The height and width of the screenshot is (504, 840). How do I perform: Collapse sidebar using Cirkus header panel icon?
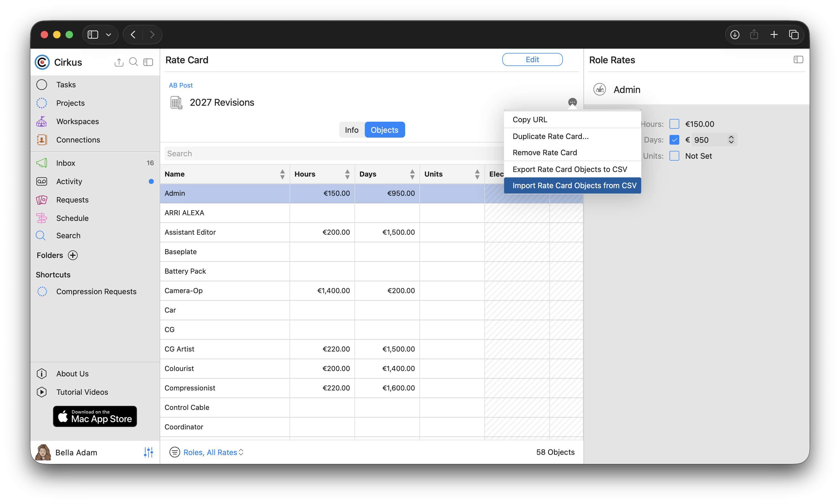(148, 62)
